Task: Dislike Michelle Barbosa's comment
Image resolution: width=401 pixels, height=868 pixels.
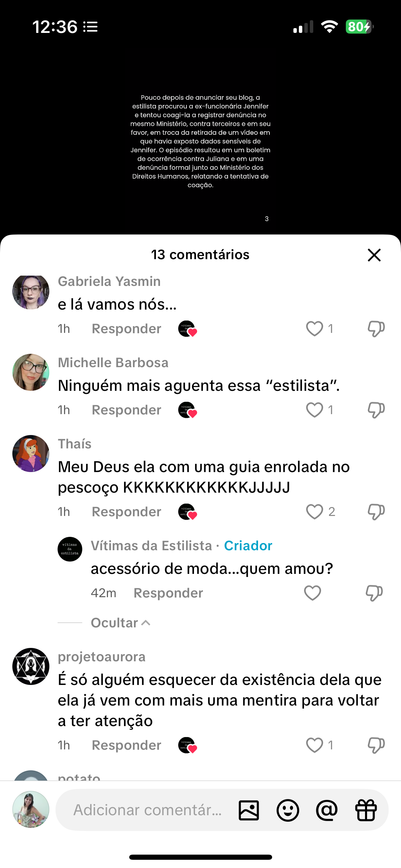Action: pyautogui.click(x=376, y=410)
